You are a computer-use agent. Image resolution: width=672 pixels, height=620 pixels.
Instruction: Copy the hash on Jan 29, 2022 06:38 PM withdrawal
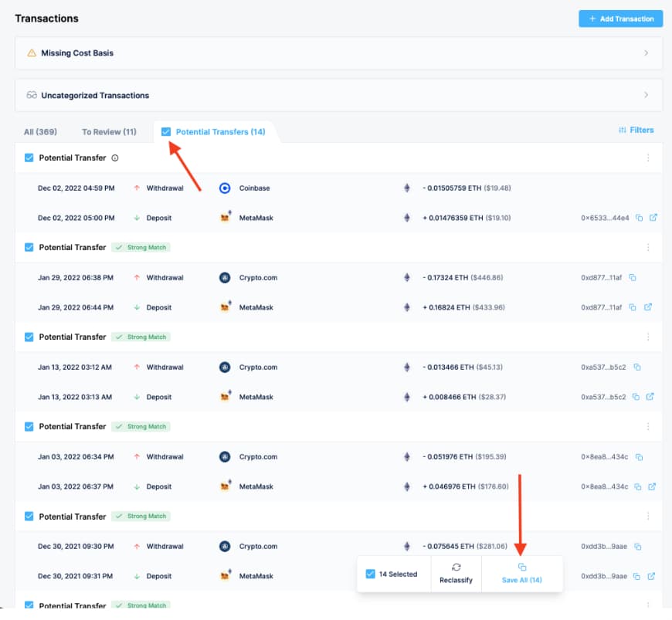(x=633, y=278)
